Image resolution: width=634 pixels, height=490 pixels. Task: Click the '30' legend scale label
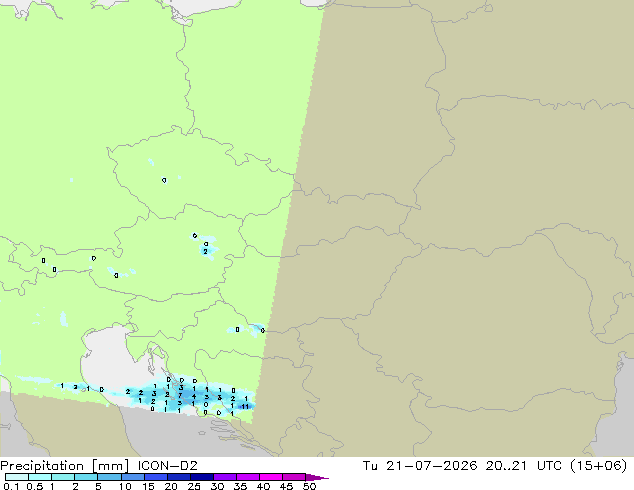point(217,486)
